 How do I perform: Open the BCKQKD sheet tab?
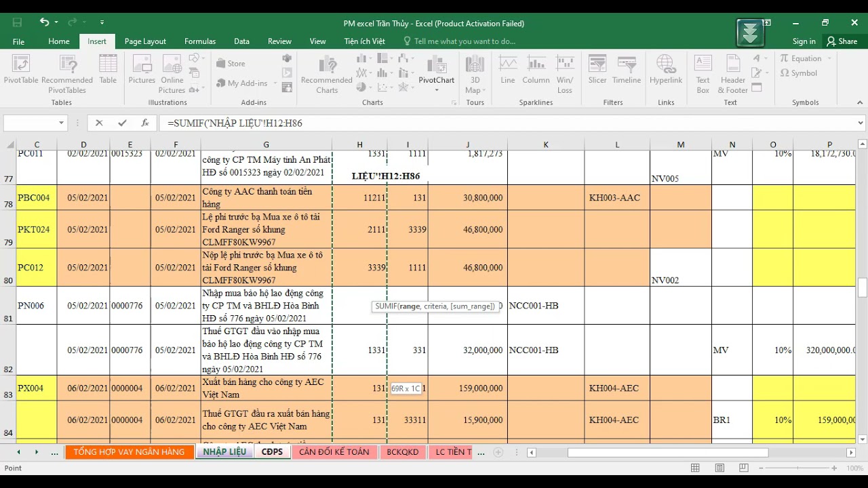403,452
